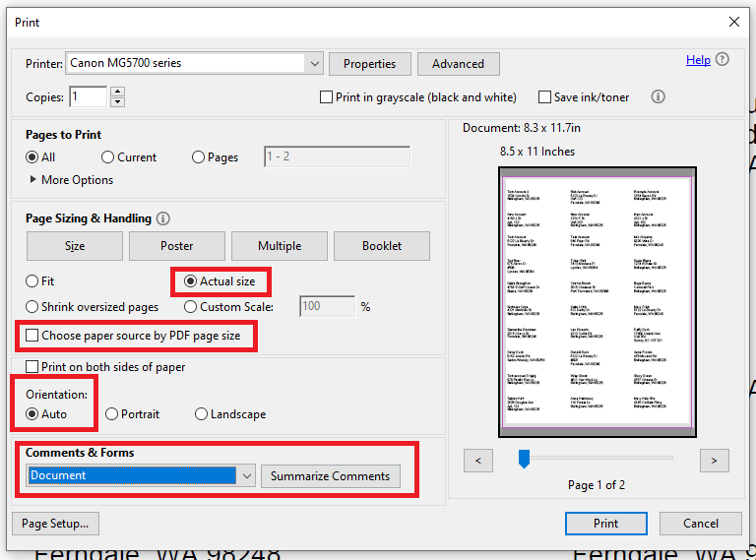Decrease the copies count with down arrow
756x560 pixels.
tap(118, 101)
